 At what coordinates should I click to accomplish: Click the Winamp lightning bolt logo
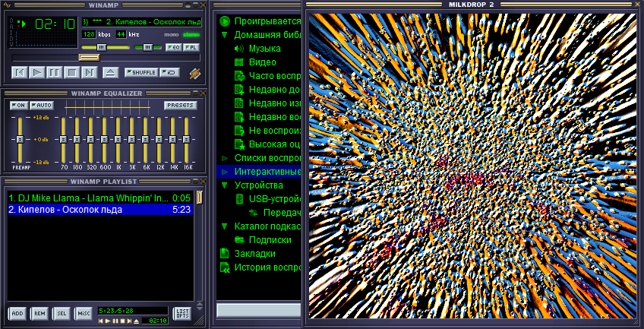194,73
